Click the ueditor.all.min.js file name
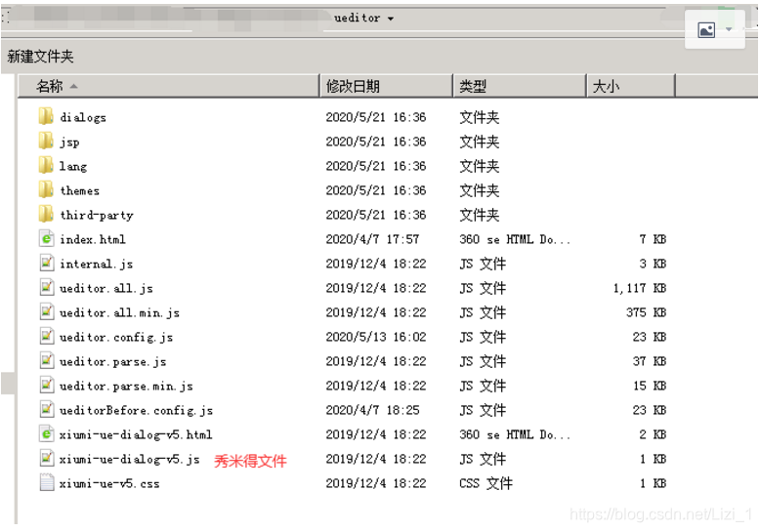The width and height of the screenshot is (760, 532). pyautogui.click(x=119, y=312)
